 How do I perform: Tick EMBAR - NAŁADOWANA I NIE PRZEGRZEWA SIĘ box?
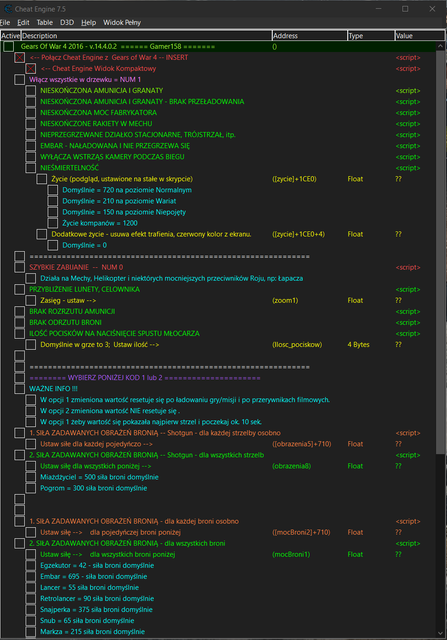pos(31,146)
